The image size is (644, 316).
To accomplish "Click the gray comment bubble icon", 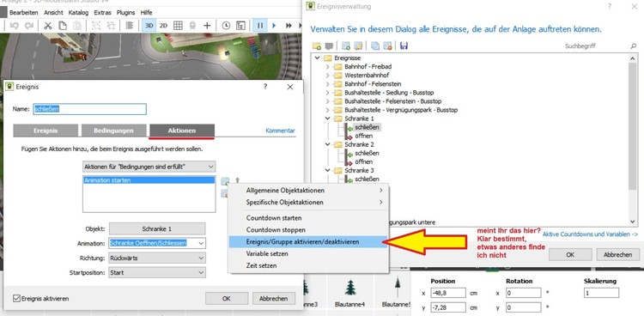I will click(329, 46).
